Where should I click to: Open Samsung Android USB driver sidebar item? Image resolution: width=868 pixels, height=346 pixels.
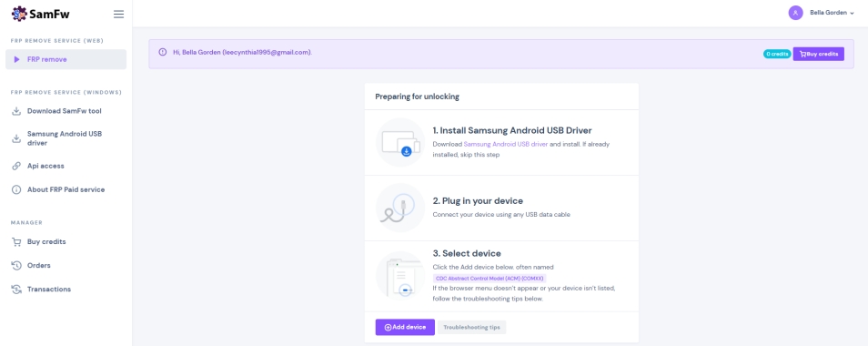pyautogui.click(x=66, y=138)
